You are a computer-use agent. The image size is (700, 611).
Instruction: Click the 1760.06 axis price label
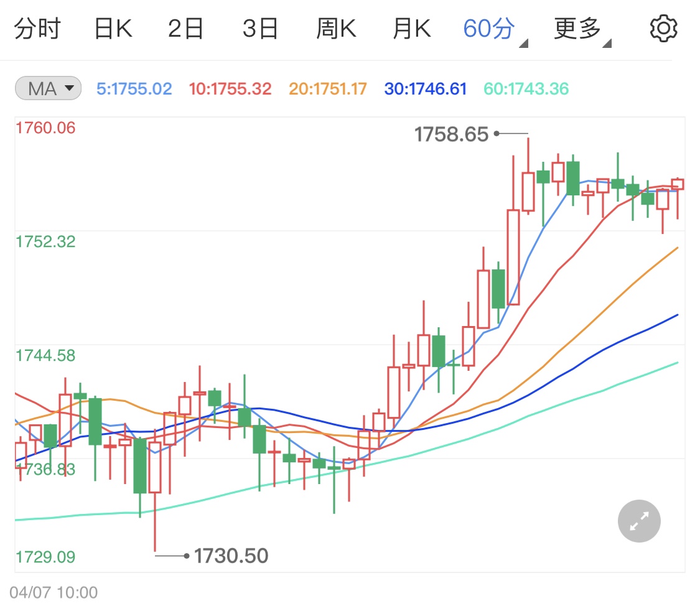45,128
